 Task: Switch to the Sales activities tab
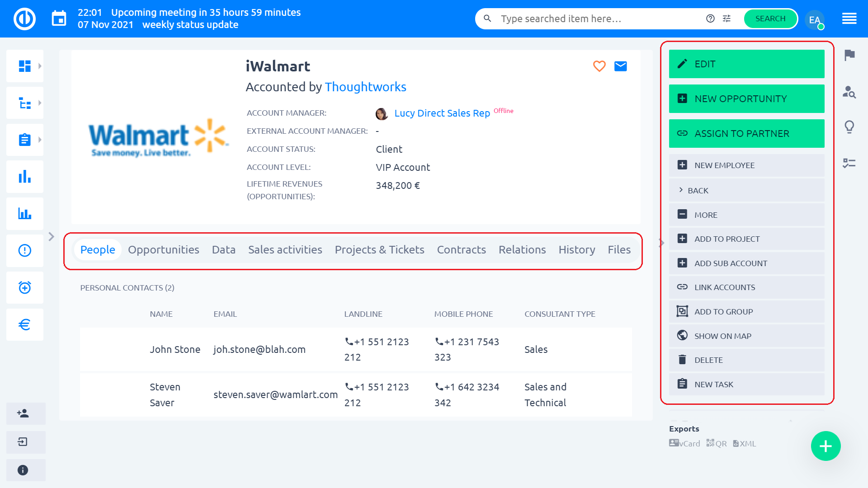[x=285, y=249]
